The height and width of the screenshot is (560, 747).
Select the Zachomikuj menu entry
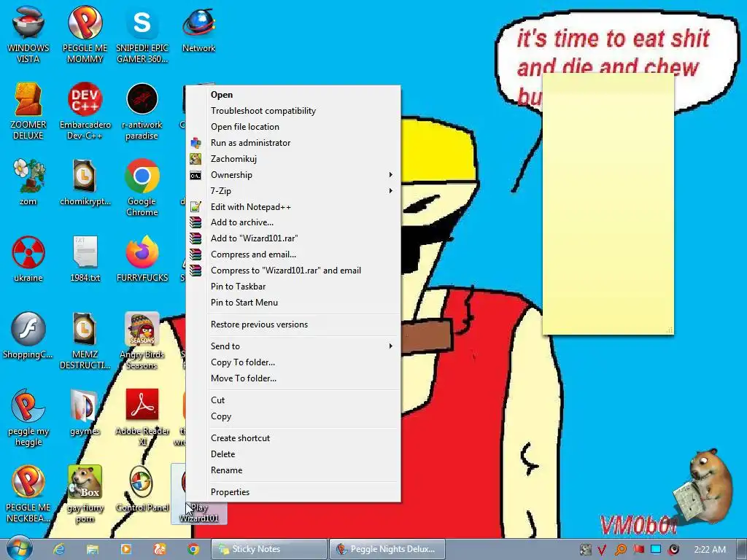tap(293, 159)
